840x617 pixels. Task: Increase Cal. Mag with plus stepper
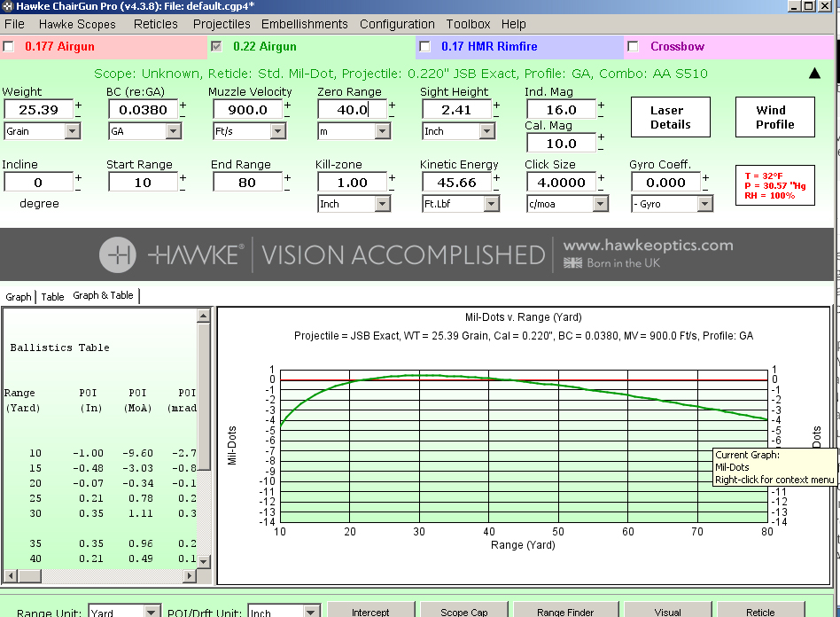click(x=601, y=137)
